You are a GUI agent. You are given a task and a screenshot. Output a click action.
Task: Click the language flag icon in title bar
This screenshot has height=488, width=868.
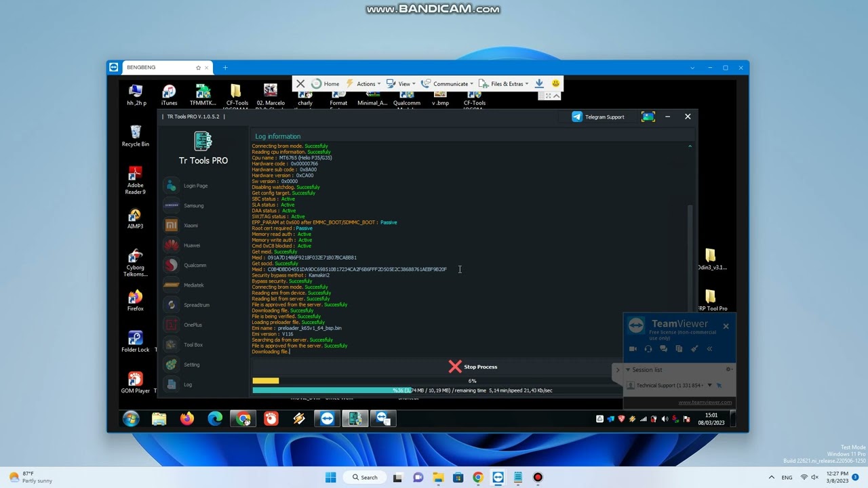point(648,117)
